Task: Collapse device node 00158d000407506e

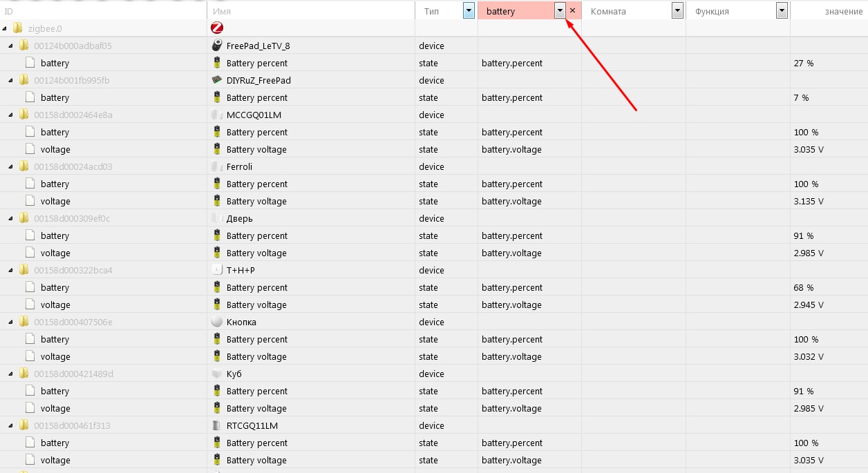Action: 11,322
